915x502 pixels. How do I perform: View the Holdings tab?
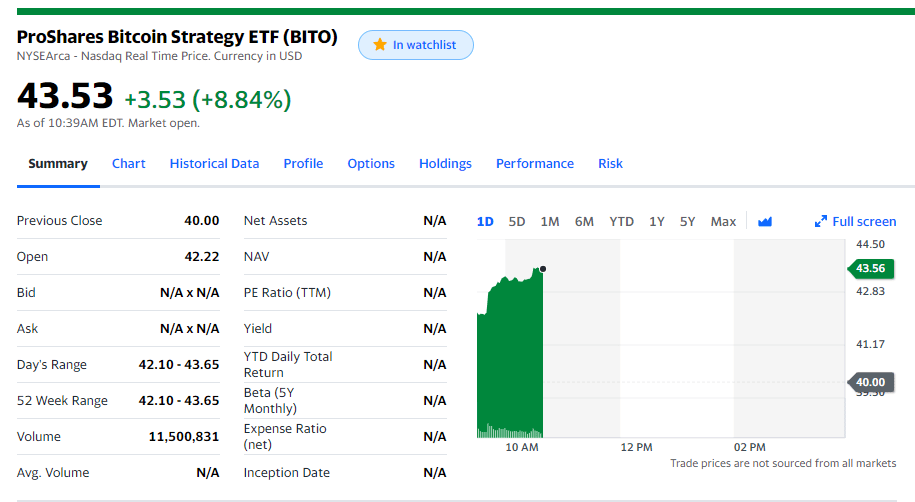click(445, 163)
